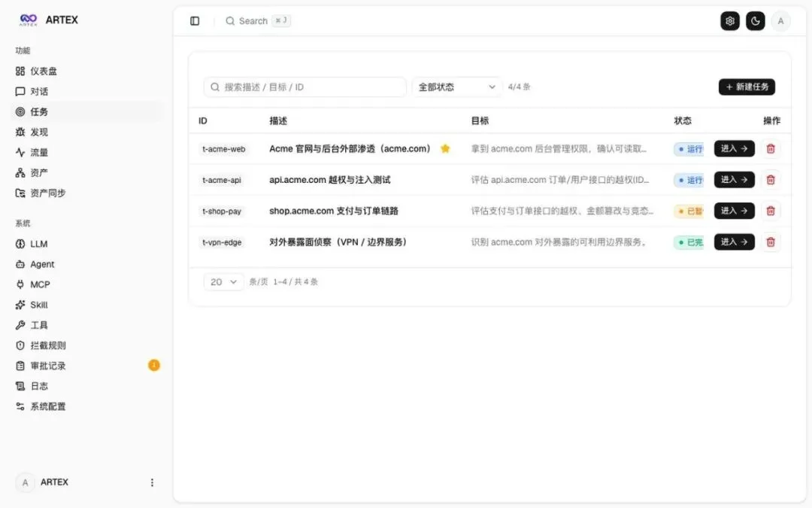
Task: Click 进入 for t-acme-api task
Action: [735, 180]
